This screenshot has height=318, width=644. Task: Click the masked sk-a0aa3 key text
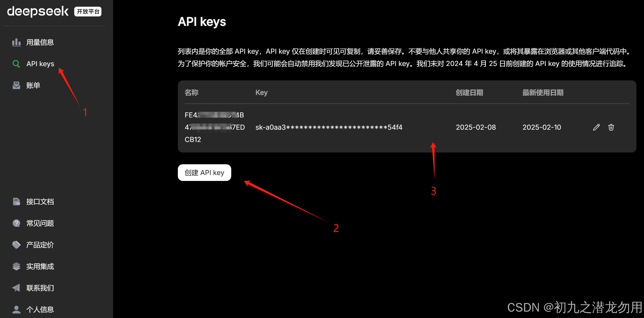(x=328, y=127)
